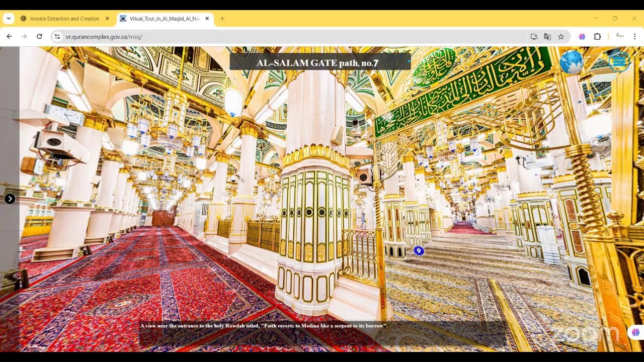644x362 pixels.
Task: Close the Vitual_Tour tab
Action: tap(207, 19)
